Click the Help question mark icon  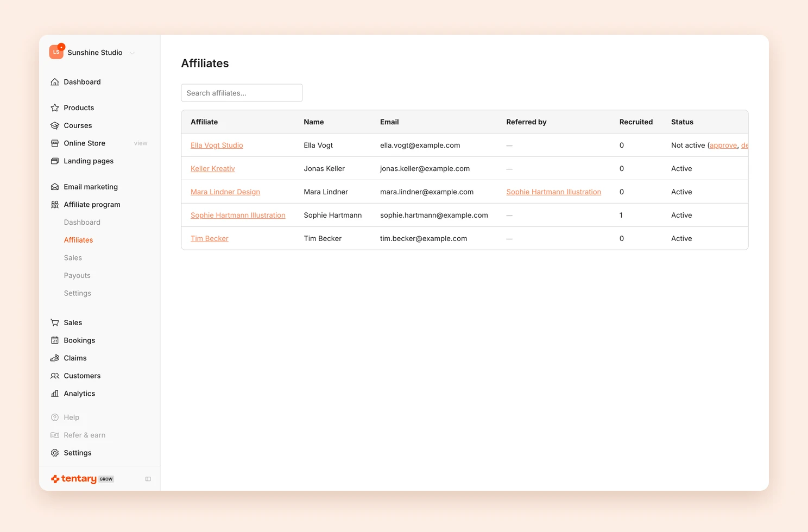pos(55,417)
